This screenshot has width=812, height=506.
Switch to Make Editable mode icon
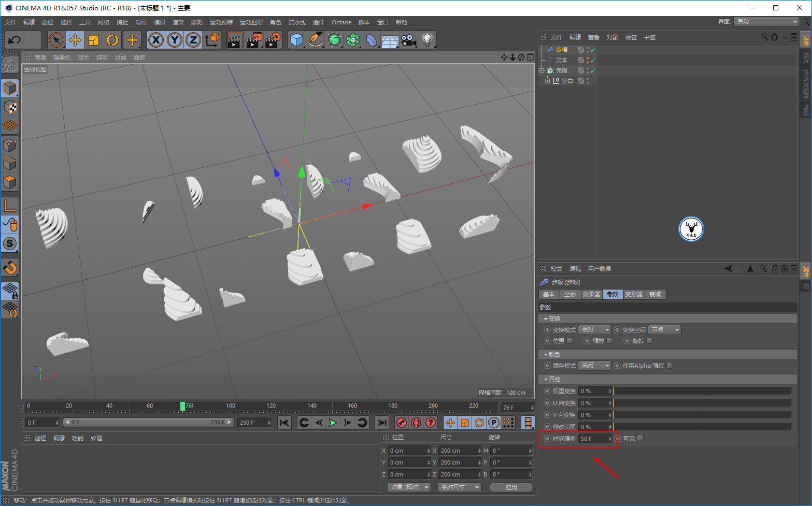[x=10, y=64]
